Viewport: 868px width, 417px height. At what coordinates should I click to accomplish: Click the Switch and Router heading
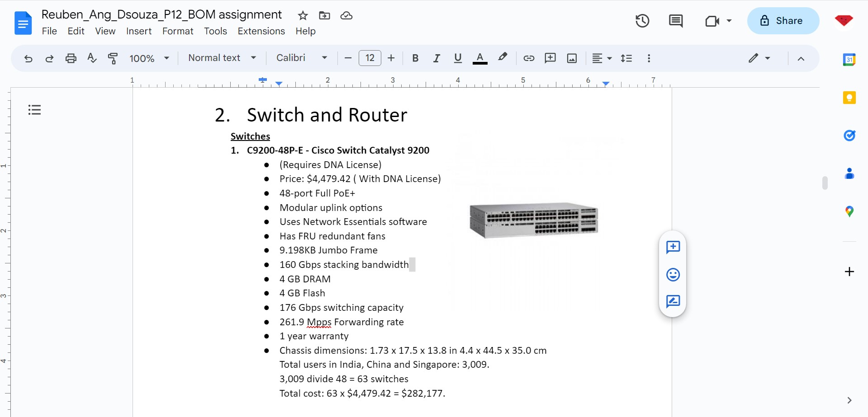coord(327,115)
